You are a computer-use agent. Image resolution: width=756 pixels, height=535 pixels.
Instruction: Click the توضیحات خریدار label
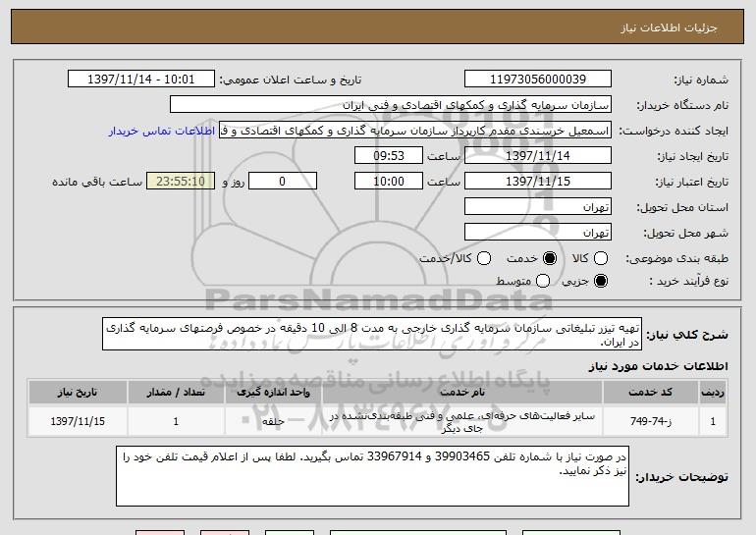[x=681, y=477]
